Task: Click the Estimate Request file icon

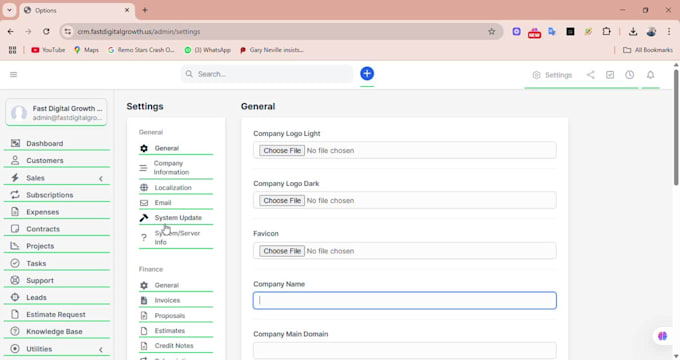Action: pos(15,314)
